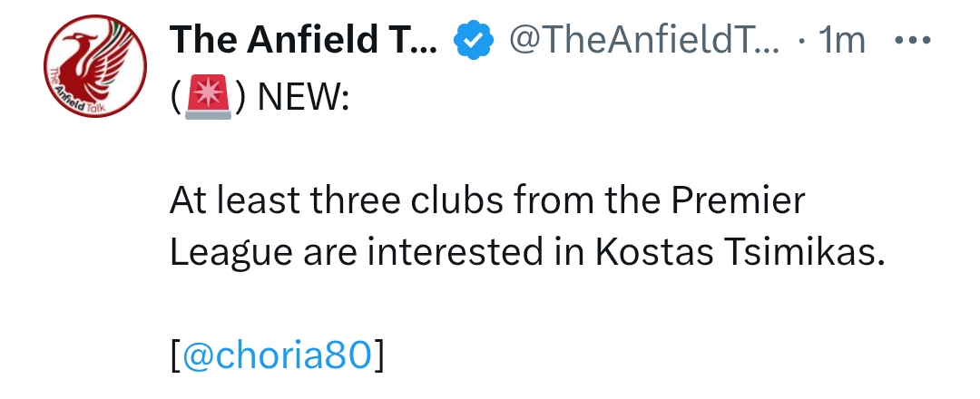
Task: Click the line 'At least three clubs from the Premier'
Action: pyautogui.click(x=487, y=201)
